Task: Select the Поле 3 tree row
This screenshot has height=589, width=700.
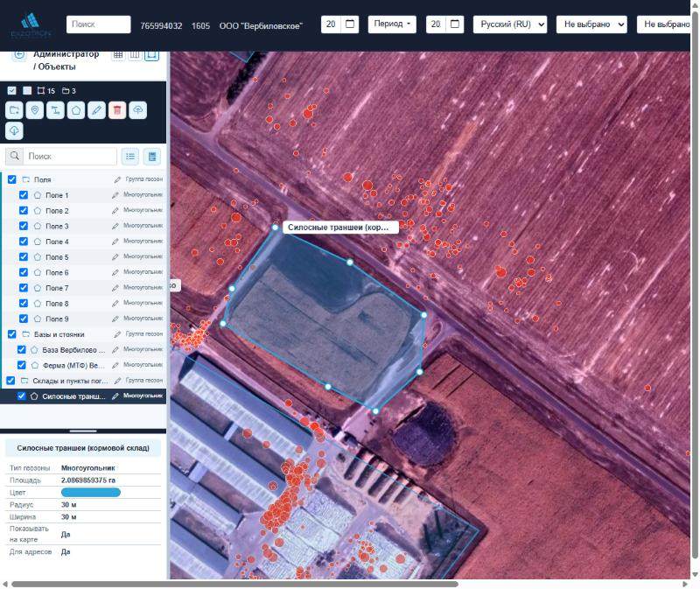Action: tap(84, 226)
